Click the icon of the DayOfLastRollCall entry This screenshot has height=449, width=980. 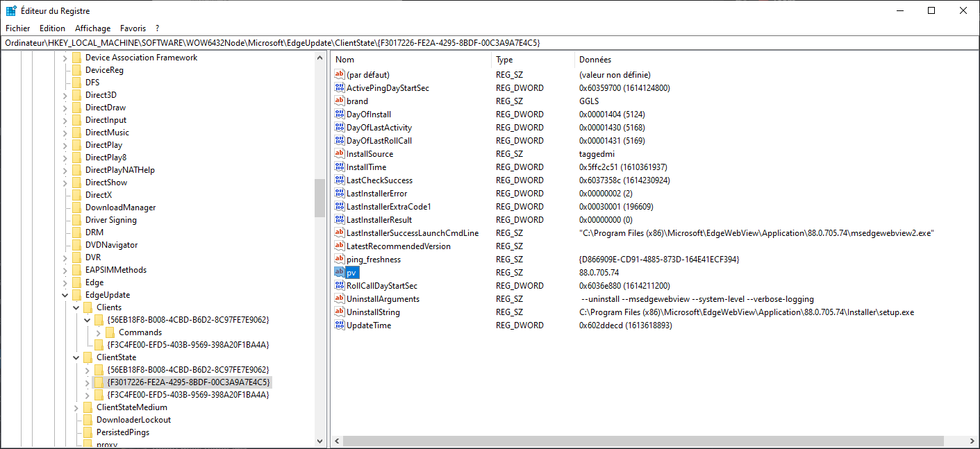(x=340, y=140)
